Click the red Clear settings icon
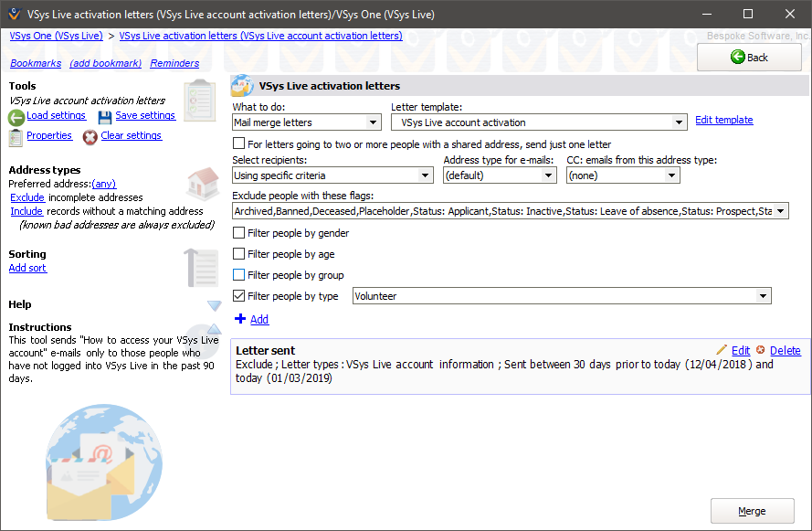Screen dimensions: 812x531 pos(90,137)
